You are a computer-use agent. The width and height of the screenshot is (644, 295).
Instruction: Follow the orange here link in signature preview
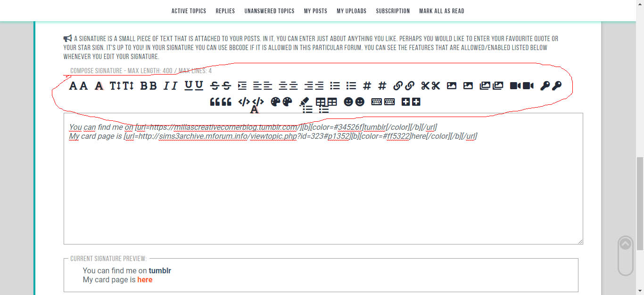pos(145,280)
